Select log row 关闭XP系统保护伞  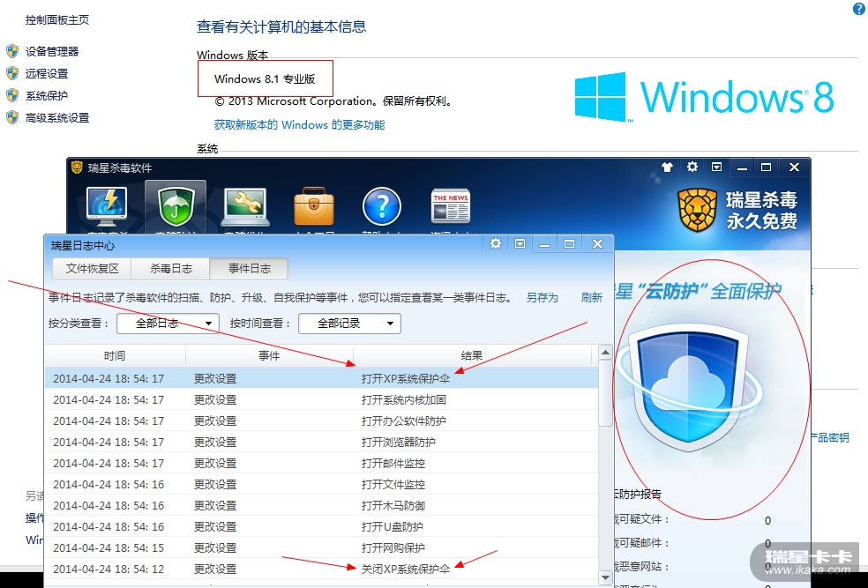322,569
